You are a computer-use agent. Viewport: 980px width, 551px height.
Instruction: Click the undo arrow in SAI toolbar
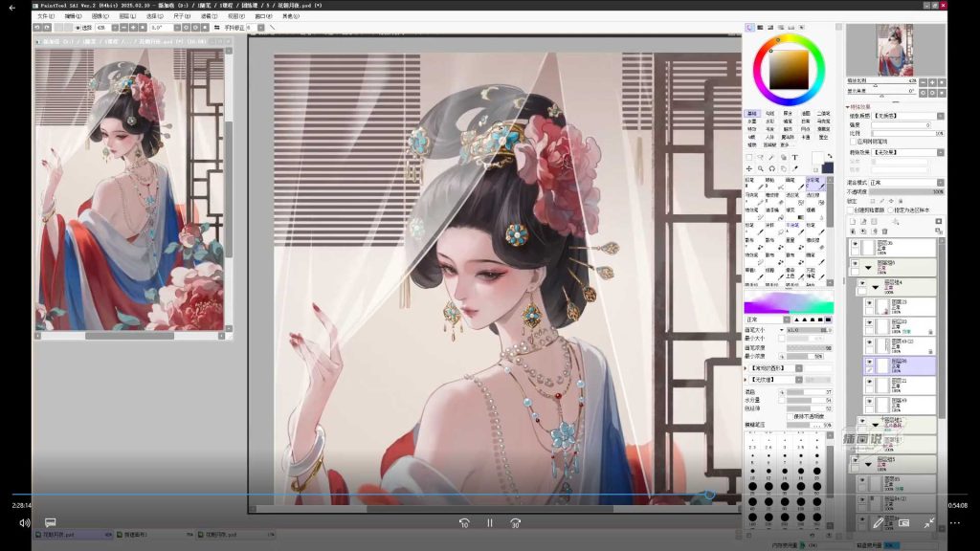pyautogui.click(x=37, y=28)
